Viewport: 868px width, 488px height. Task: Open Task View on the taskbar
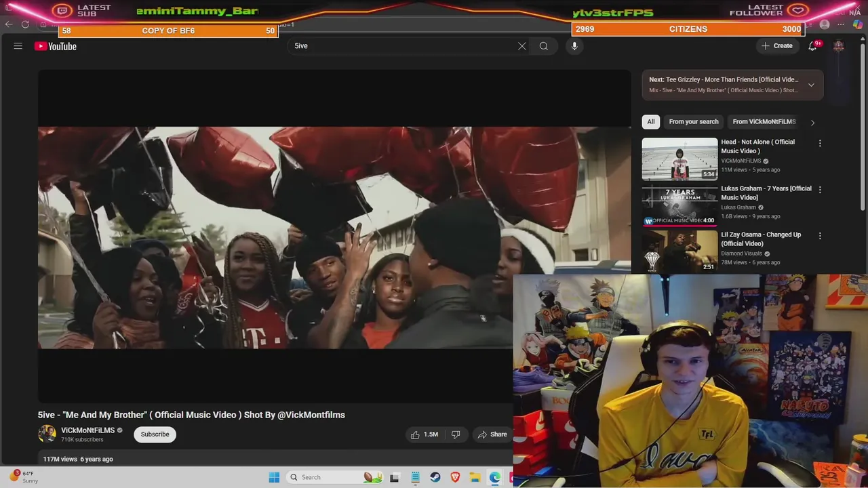[394, 477]
